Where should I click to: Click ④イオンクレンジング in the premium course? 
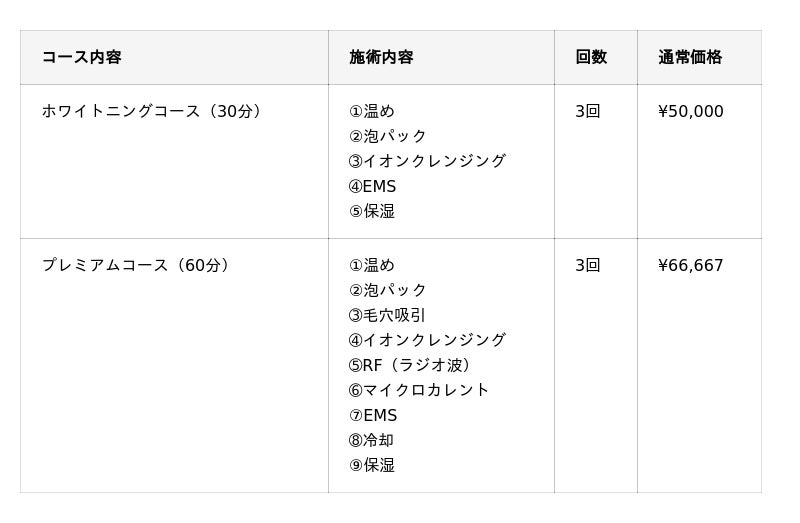[x=427, y=340]
